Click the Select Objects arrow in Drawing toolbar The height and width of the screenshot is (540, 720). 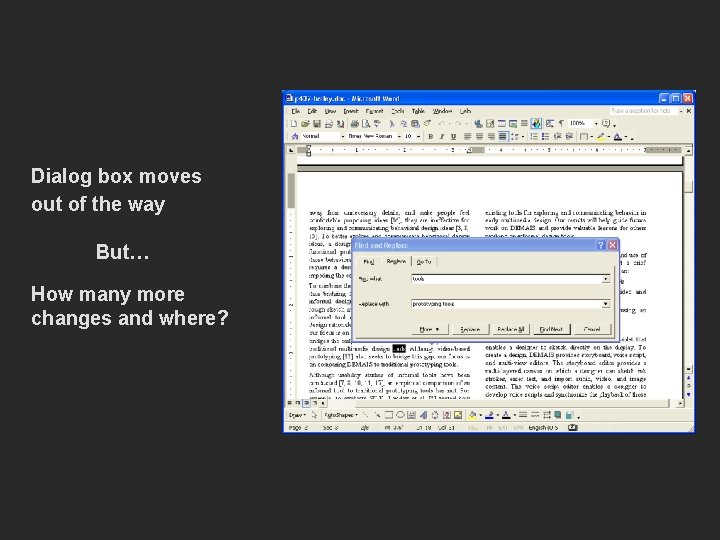[x=314, y=415]
